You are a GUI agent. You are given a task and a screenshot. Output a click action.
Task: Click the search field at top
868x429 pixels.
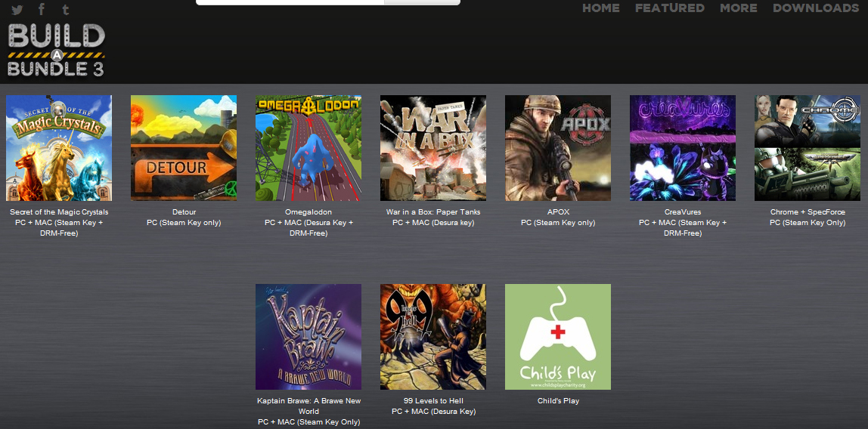pos(290,2)
